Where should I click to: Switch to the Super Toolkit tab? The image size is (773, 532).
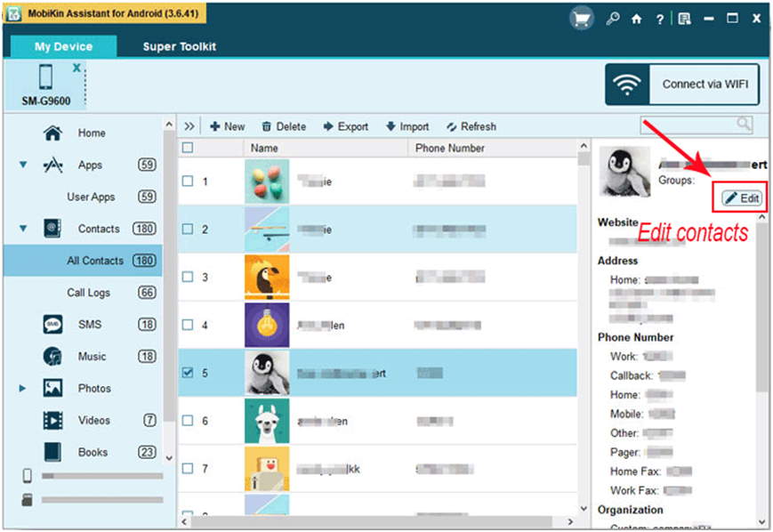pyautogui.click(x=179, y=46)
